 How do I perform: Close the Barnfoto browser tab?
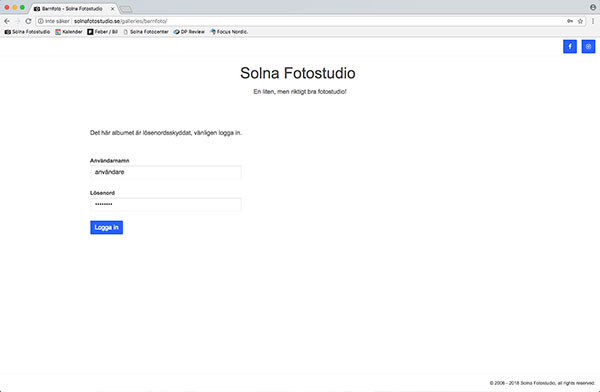[x=112, y=8]
